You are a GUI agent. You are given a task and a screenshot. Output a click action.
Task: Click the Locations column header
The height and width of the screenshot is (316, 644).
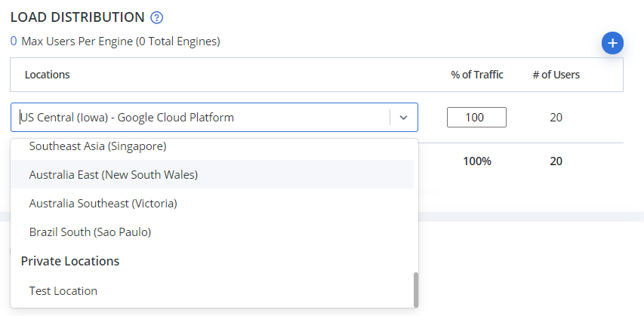[48, 75]
